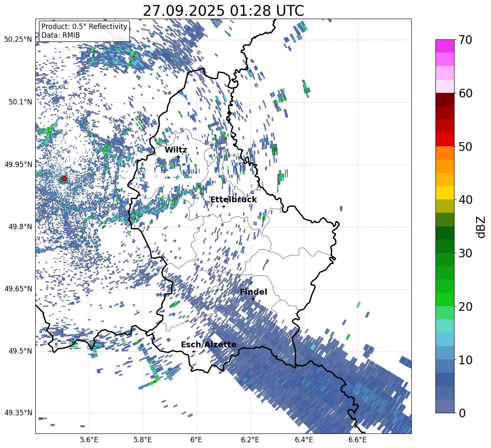Click colorbar tick label 60

pos(465,93)
